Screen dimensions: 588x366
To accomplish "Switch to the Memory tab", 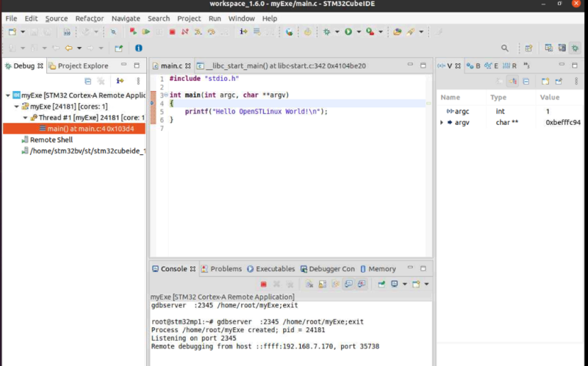I will click(378, 269).
